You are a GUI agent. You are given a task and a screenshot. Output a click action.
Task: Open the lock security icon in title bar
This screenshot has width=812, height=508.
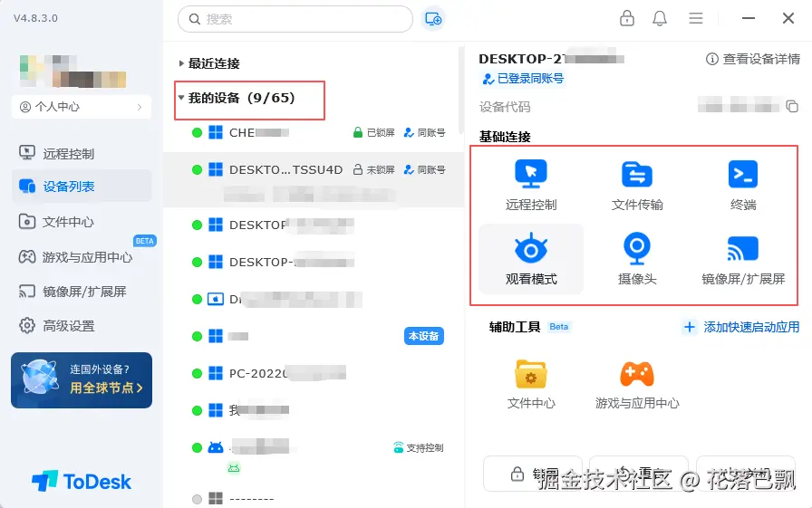626,18
